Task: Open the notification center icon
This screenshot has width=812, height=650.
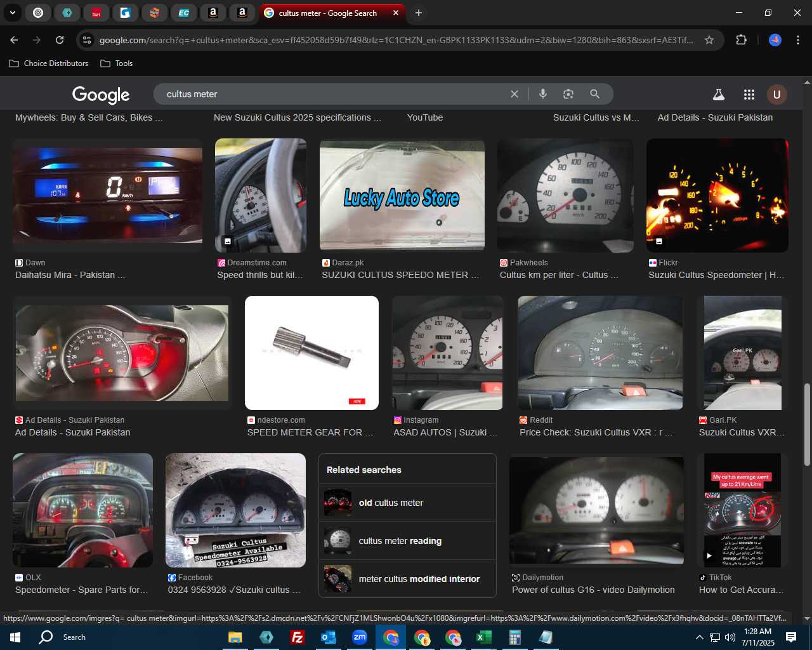Action: (791, 637)
